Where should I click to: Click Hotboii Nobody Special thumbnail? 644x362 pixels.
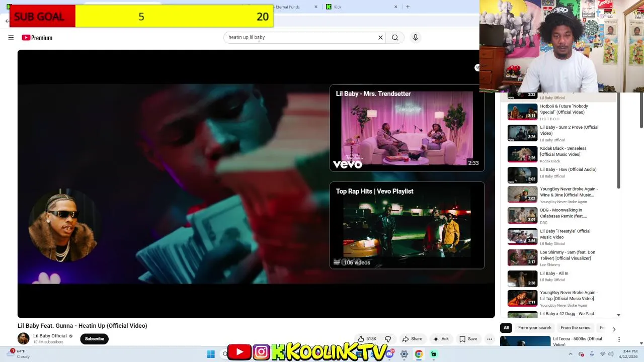tap(522, 112)
